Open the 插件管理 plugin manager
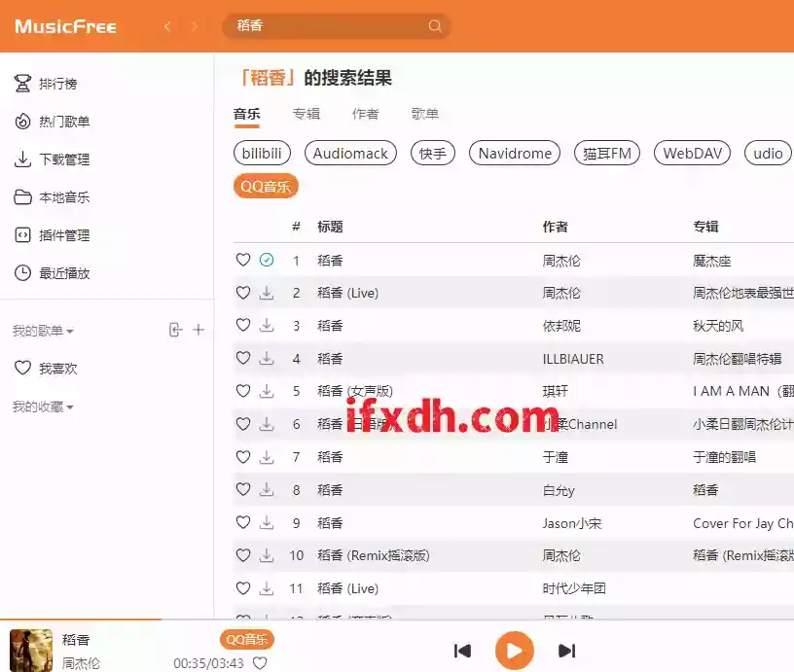794x672 pixels. 60,234
